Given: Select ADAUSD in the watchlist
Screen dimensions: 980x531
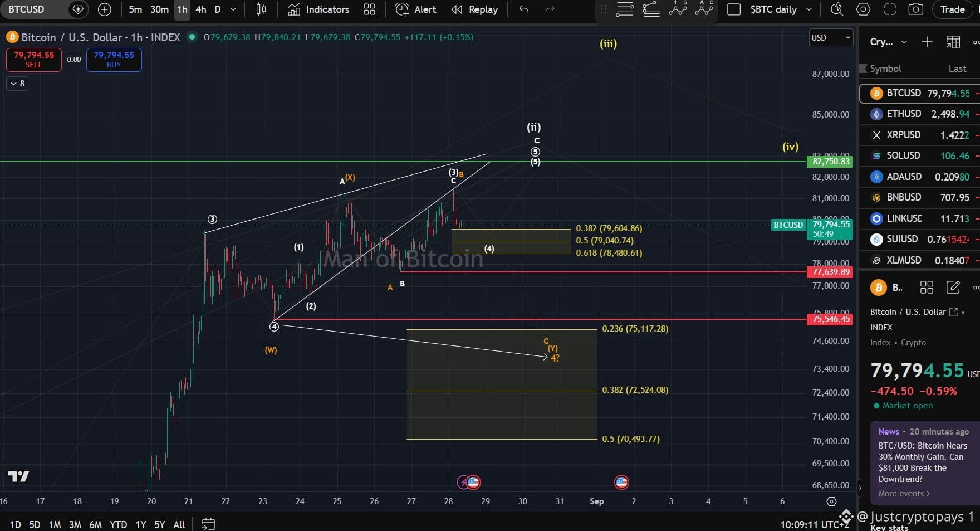Looking at the screenshot, I should 920,177.
